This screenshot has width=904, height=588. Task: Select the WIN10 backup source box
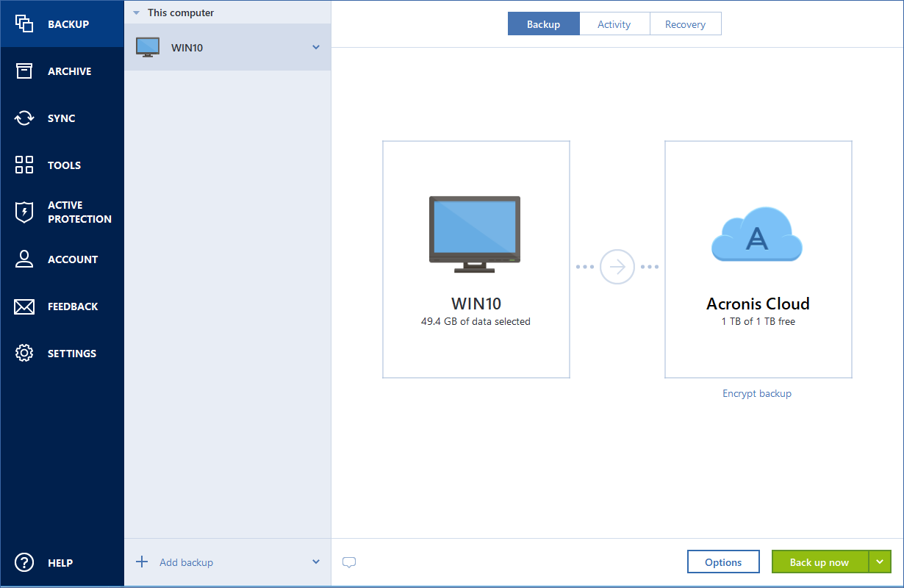[476, 259]
